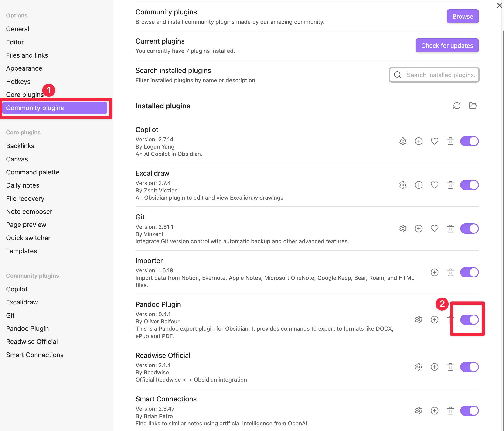
Task: Select Appearance in the Options sidebar
Action: [x=24, y=68]
